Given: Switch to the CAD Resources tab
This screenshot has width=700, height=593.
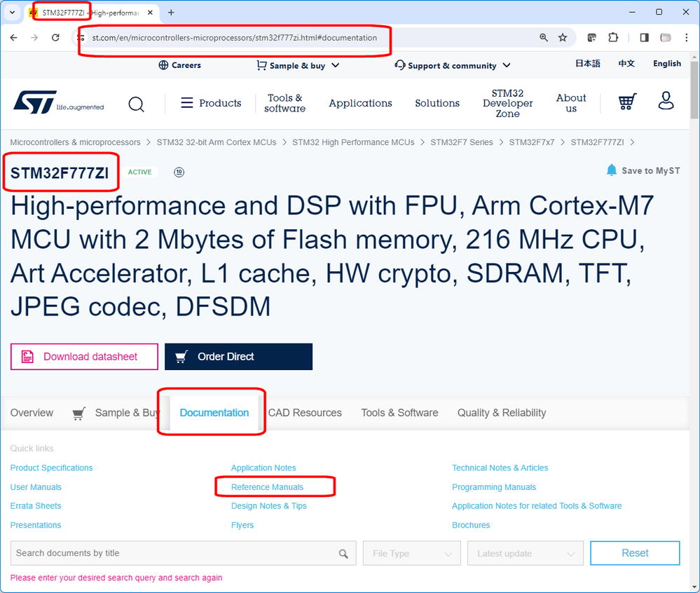Looking at the screenshot, I should coord(305,413).
